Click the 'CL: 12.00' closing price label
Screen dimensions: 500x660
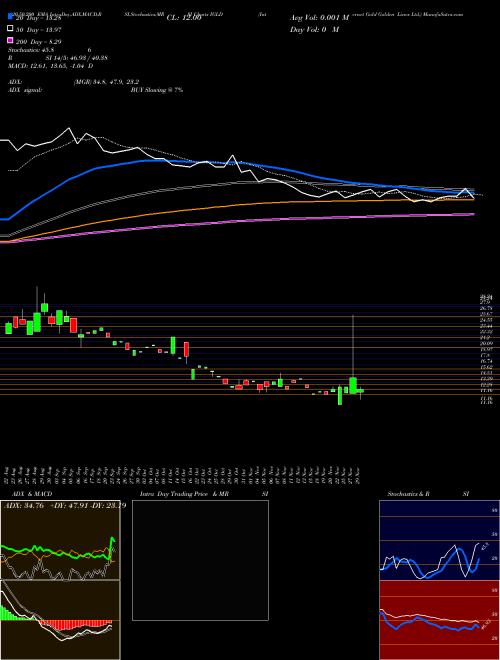(184, 18)
